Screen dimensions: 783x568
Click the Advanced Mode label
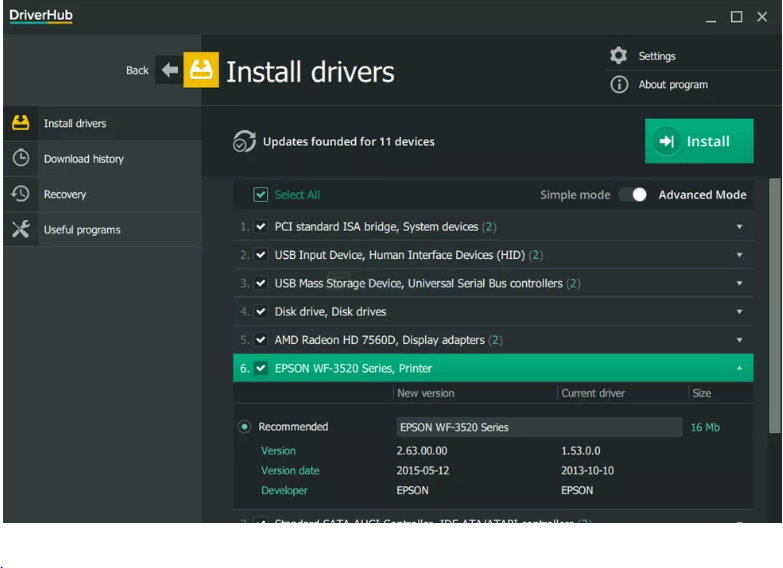[x=702, y=195]
